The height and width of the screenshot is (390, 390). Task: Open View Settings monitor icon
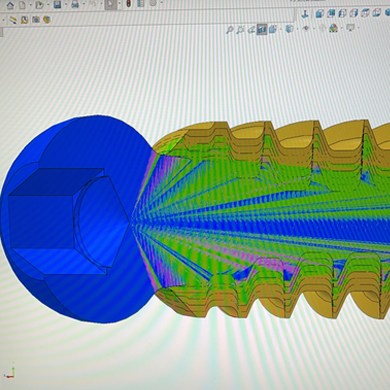pyautogui.click(x=351, y=27)
